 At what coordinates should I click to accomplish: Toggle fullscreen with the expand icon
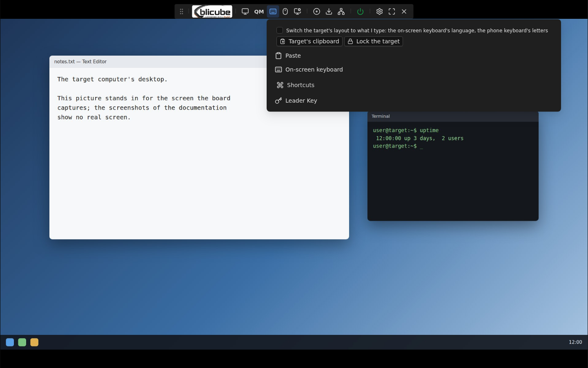pyautogui.click(x=392, y=11)
